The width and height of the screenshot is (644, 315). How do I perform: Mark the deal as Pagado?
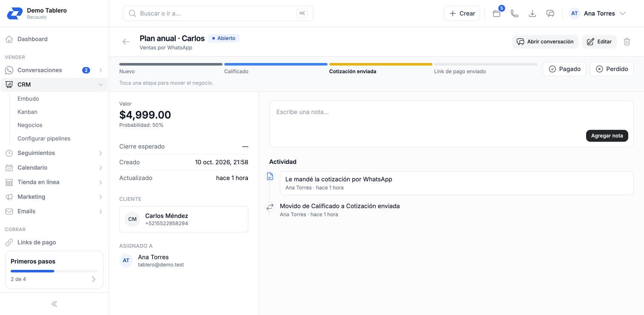564,69
